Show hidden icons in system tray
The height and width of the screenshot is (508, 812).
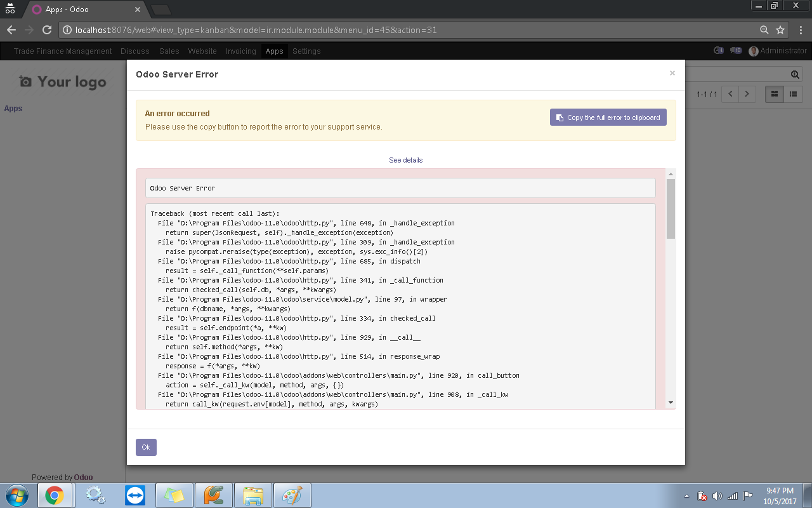click(x=686, y=495)
